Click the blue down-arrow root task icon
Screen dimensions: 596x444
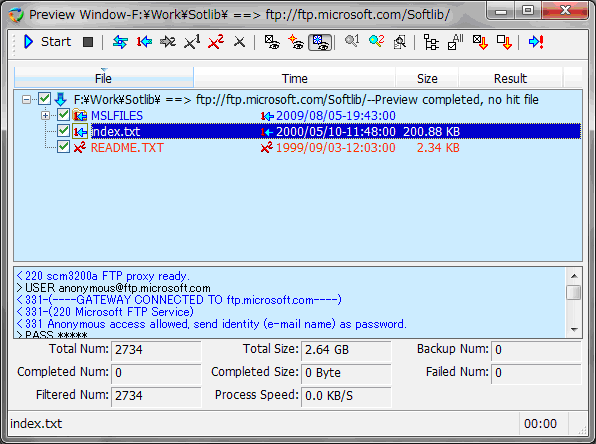(x=61, y=100)
